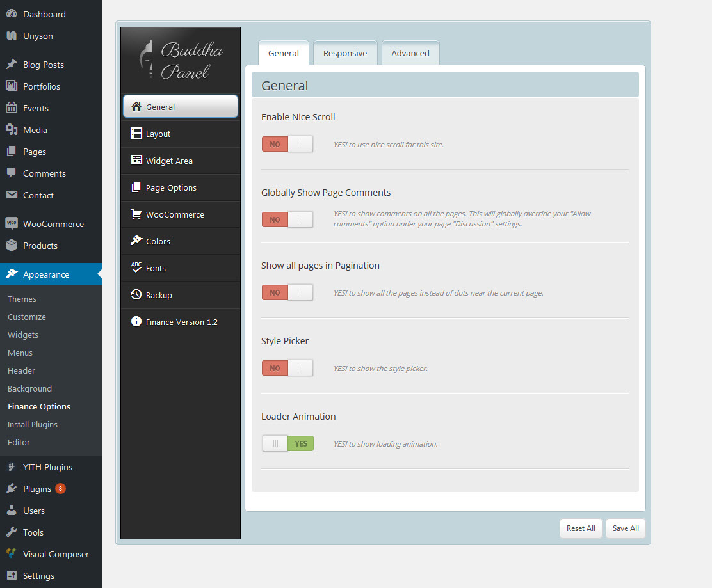The height and width of the screenshot is (588, 712).
Task: Select the Fonts ABC icon
Action: pyautogui.click(x=136, y=268)
